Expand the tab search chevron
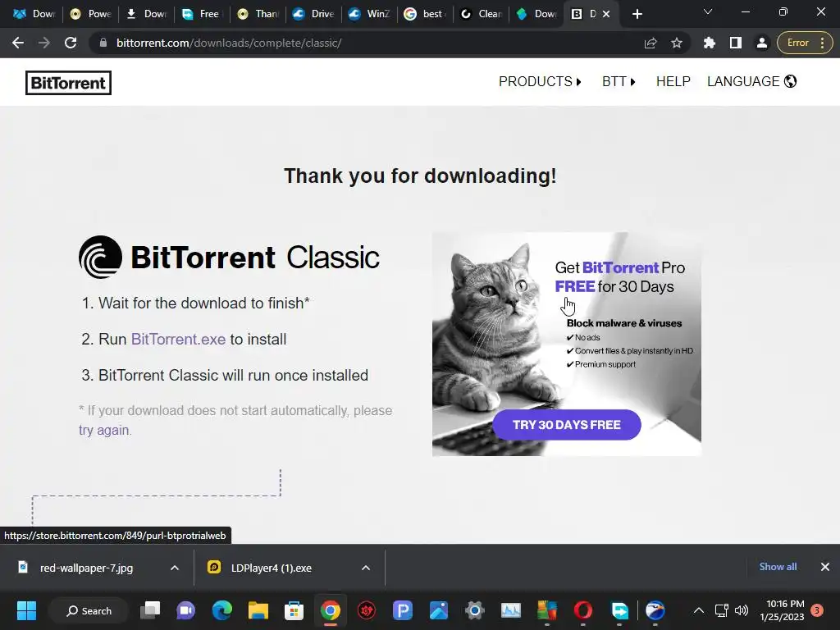This screenshot has height=630, width=840. click(x=708, y=11)
